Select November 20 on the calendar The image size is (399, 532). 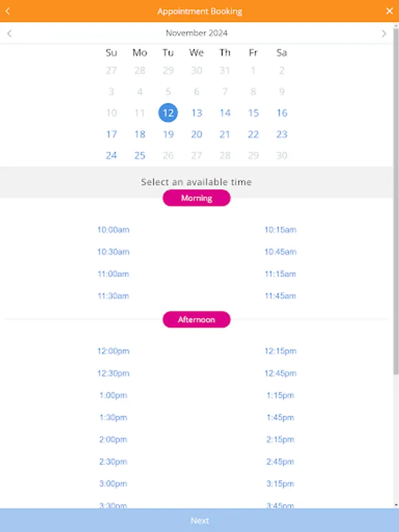[x=196, y=134]
